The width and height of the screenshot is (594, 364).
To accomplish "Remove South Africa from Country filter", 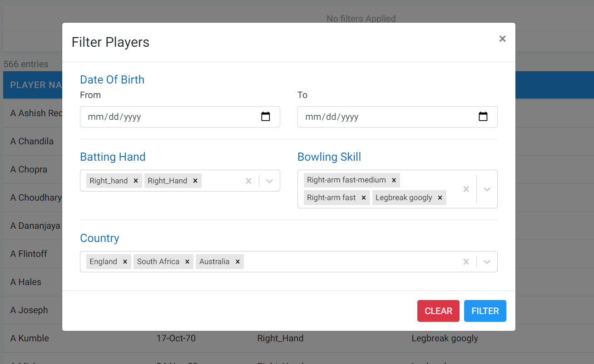I will (x=187, y=262).
